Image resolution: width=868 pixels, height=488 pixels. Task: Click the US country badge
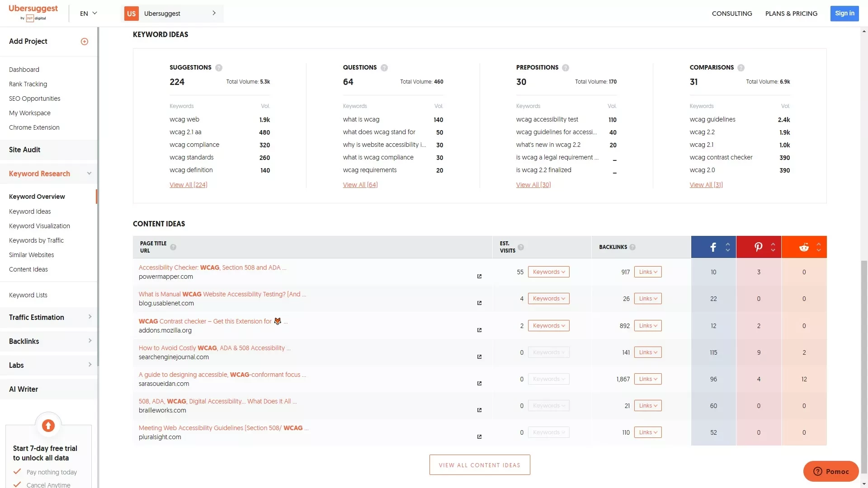click(x=132, y=14)
